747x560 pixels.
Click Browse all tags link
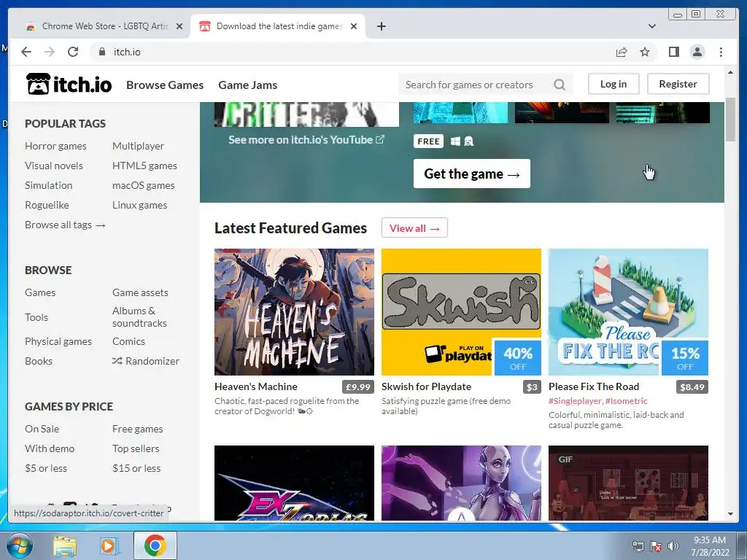click(65, 225)
